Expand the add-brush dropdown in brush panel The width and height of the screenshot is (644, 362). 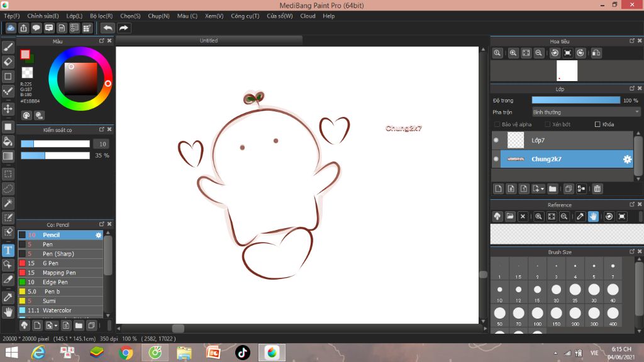point(56,326)
